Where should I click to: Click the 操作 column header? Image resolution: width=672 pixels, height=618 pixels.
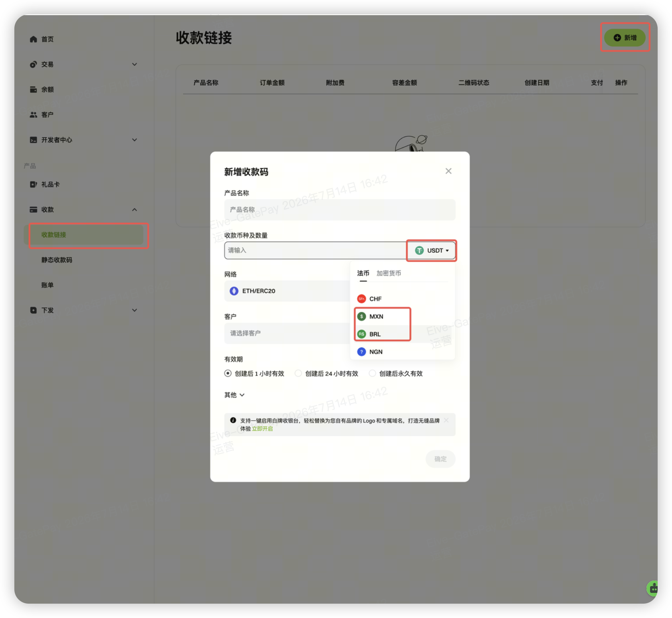tap(621, 83)
